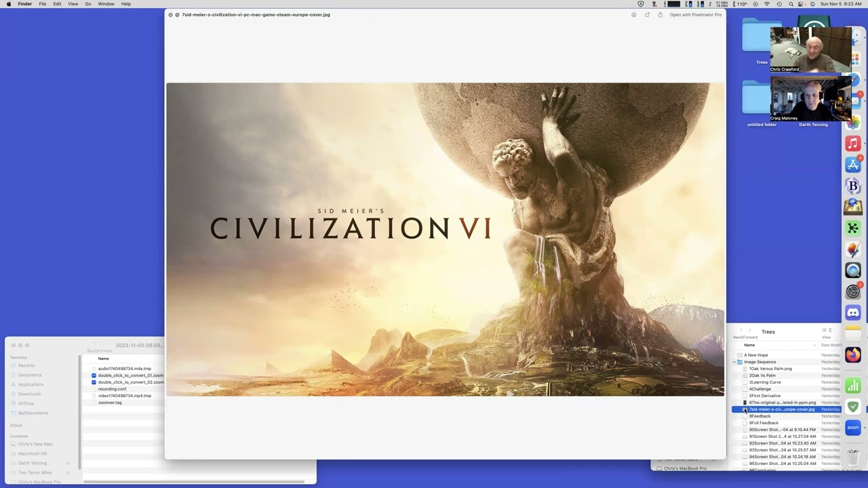The height and width of the screenshot is (488, 868).
Task: Open the Go menu
Action: [x=87, y=4]
